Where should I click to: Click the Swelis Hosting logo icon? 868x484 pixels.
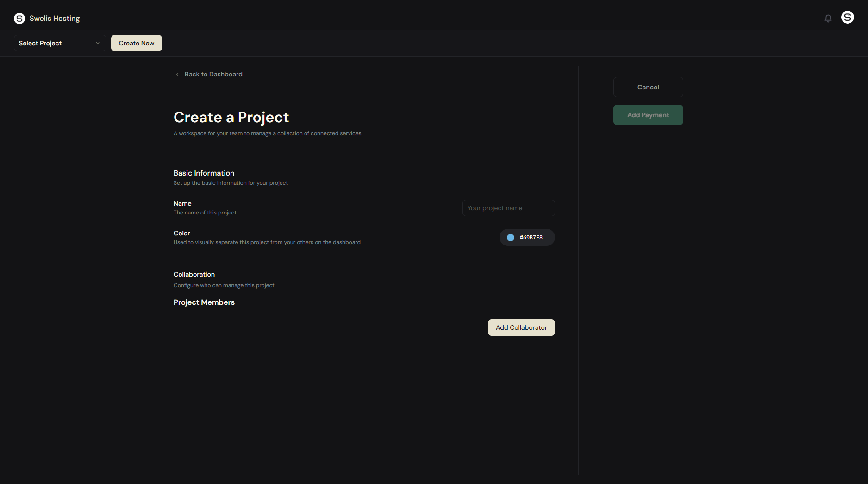click(x=19, y=19)
